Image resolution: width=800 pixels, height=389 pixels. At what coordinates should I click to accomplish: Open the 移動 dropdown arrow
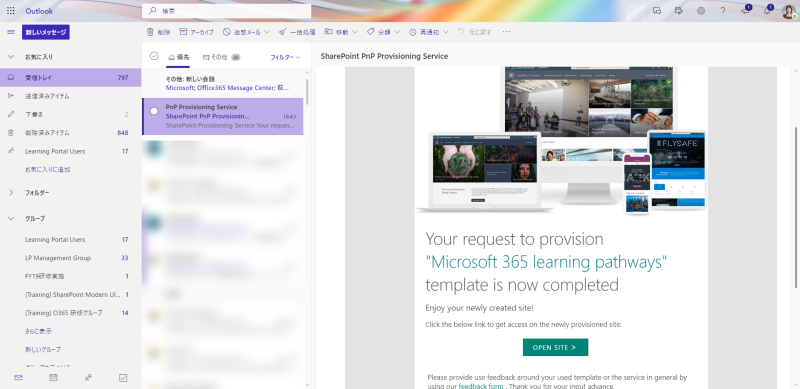355,32
